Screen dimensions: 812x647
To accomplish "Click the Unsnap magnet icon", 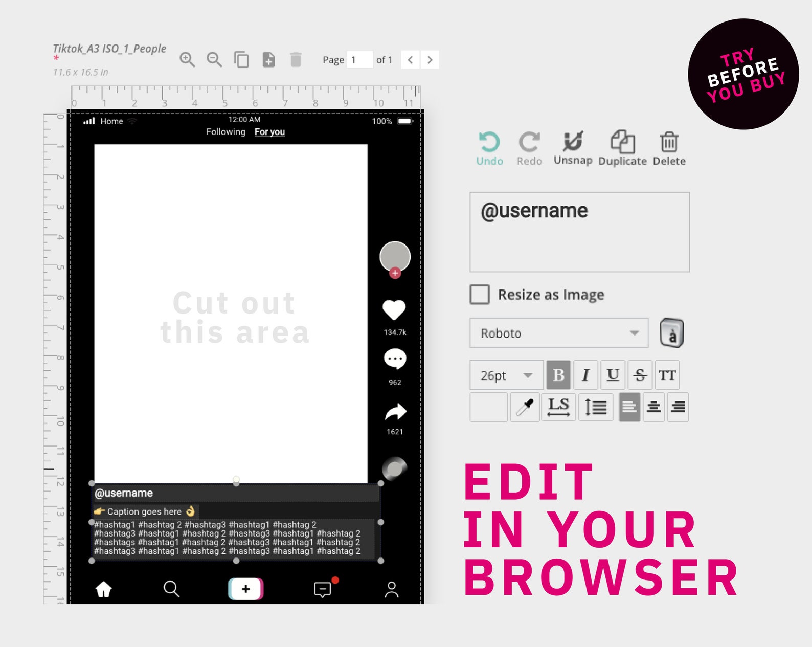I will click(573, 148).
